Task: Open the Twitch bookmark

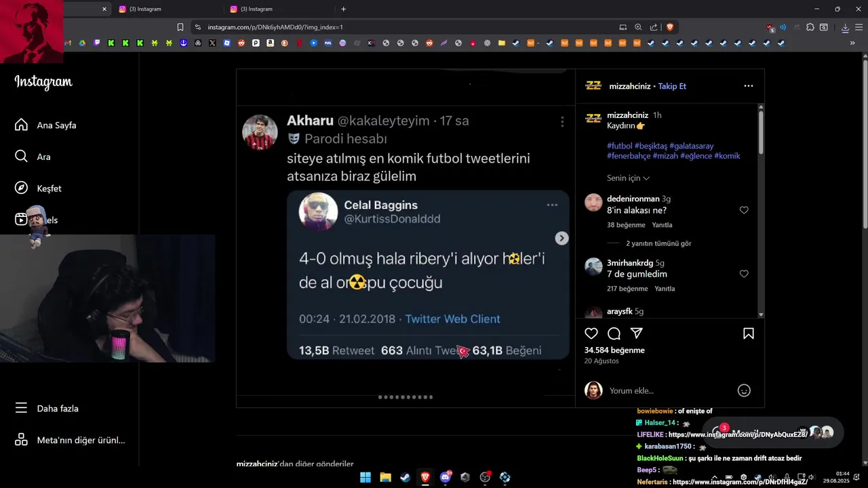Action: [97, 43]
